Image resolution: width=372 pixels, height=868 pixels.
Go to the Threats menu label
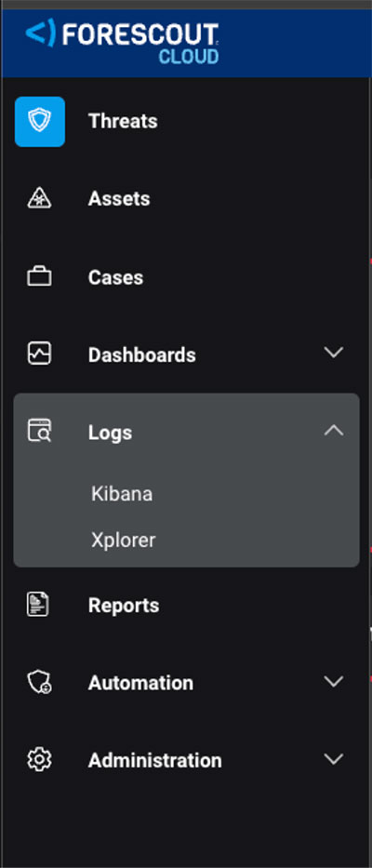(123, 121)
